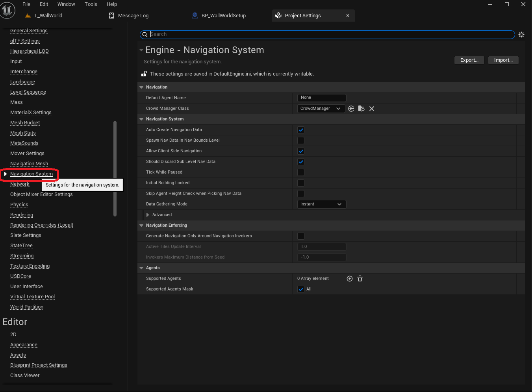Viewport: 532px width, 392px height.
Task: Collapse the Navigation Enforcing section
Action: point(141,226)
